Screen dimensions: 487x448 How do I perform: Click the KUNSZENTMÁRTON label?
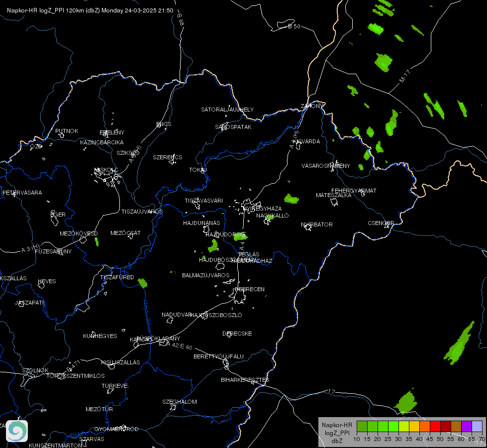pos(56,445)
